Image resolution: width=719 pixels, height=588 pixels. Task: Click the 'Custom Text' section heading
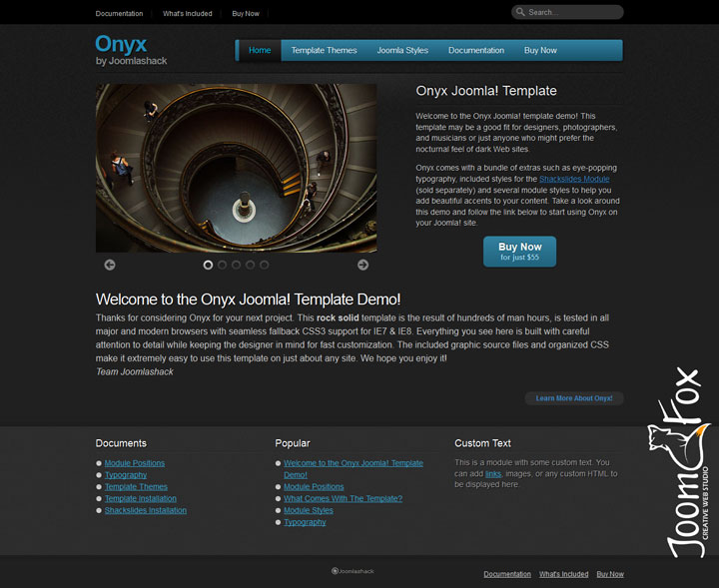[x=482, y=443]
